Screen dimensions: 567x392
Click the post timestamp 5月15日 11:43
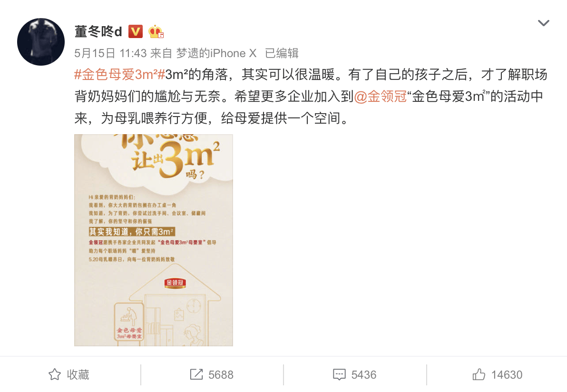[110, 54]
